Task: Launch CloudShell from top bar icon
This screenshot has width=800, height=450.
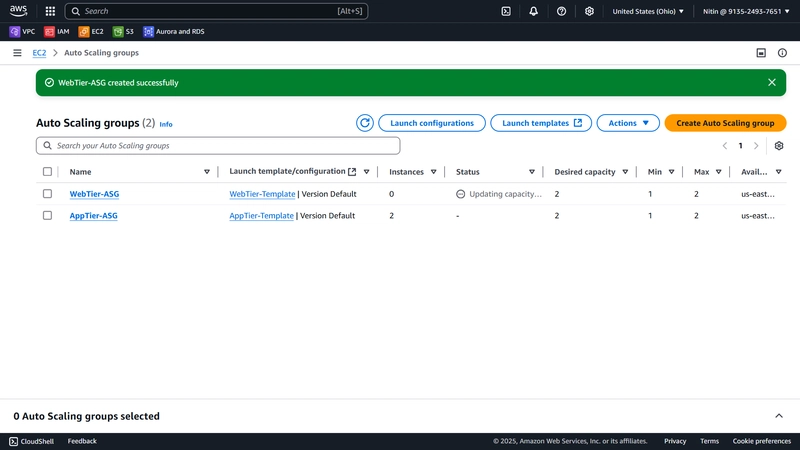Action: point(506,11)
